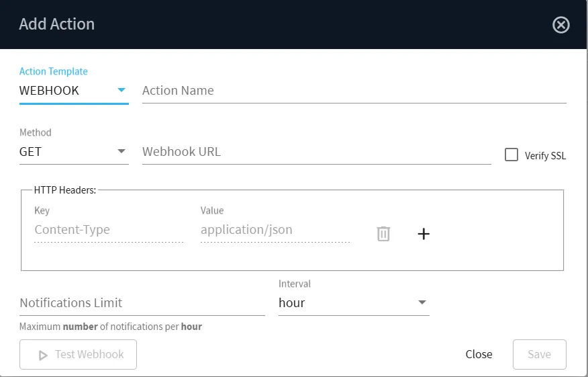Click the HTTP Headers legend

(x=65, y=190)
